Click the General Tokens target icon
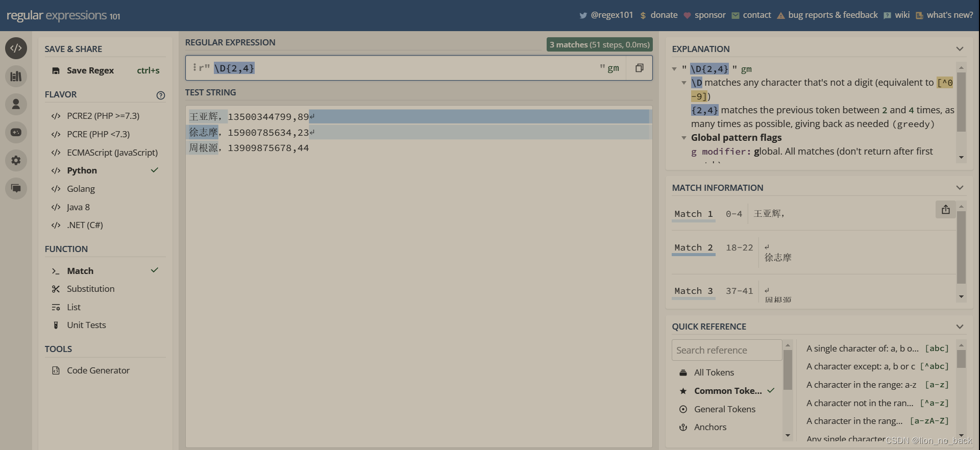The height and width of the screenshot is (450, 980). click(x=683, y=410)
